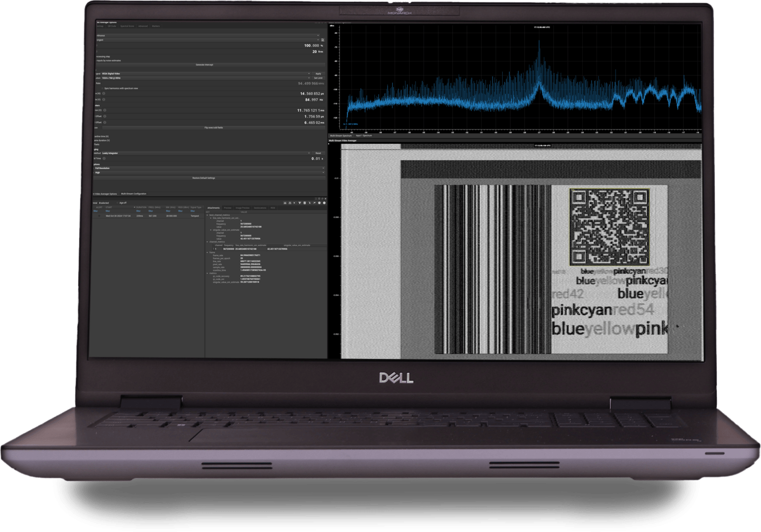
Task: Collapse the best_channel_metrics tree node
Action: (x=208, y=215)
